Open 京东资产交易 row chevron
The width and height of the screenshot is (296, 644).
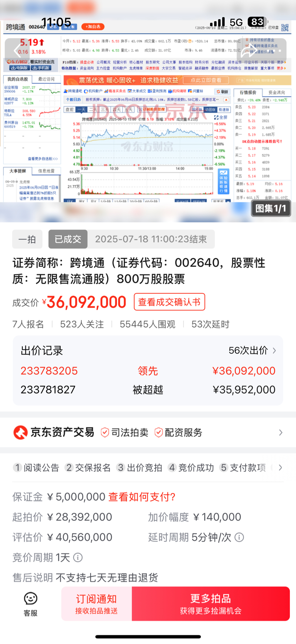point(281,433)
